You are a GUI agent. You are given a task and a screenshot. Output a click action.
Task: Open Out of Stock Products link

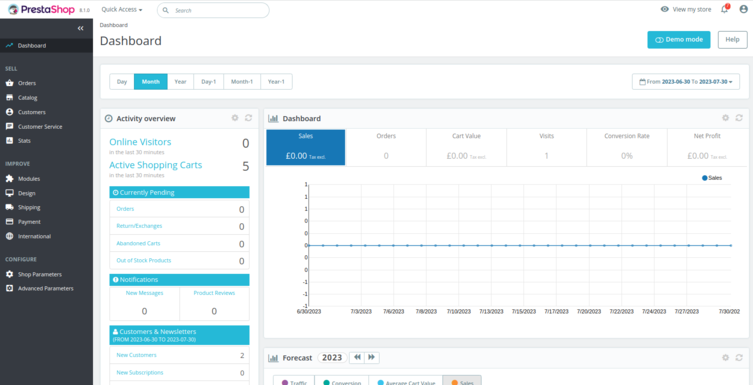click(x=144, y=260)
